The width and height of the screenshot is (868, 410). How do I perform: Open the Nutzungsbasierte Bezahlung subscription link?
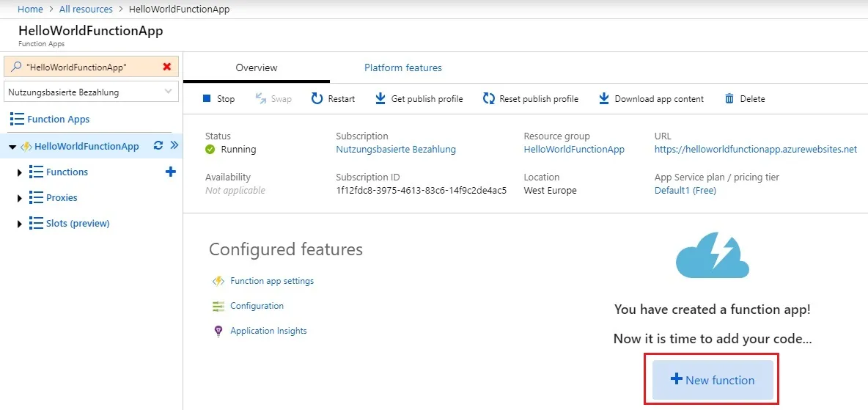point(396,149)
